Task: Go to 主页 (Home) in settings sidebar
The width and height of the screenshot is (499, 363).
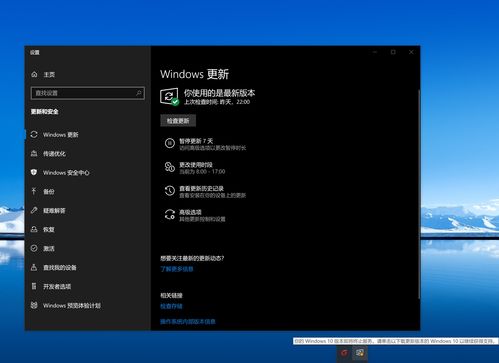Action: pos(43,74)
